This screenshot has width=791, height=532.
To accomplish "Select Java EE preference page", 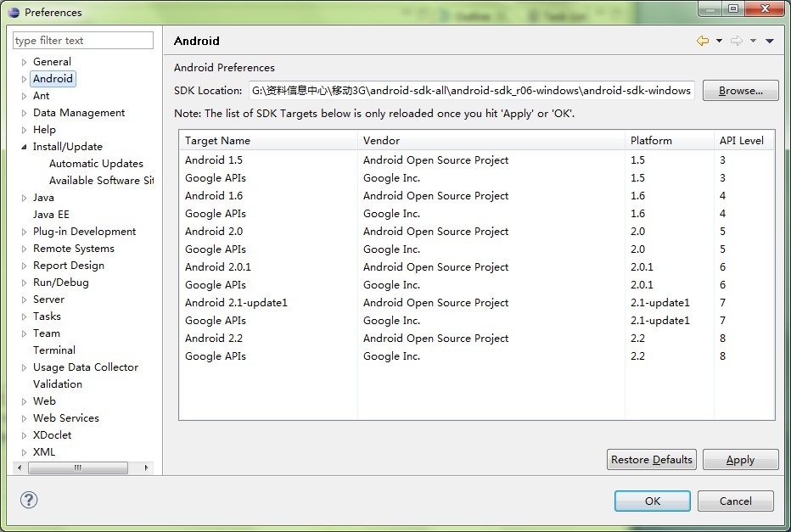I will coord(51,215).
